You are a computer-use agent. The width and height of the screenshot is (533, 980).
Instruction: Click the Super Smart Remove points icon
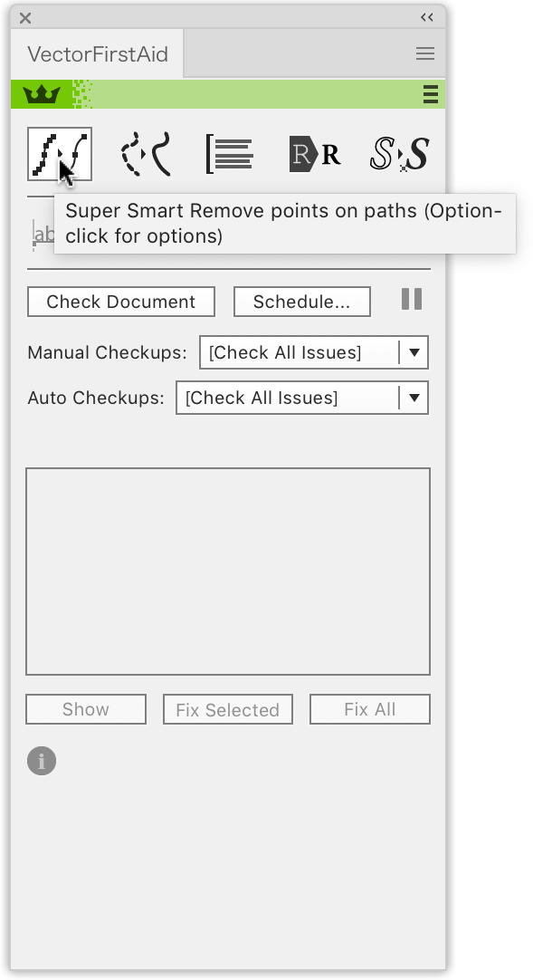[x=60, y=154]
